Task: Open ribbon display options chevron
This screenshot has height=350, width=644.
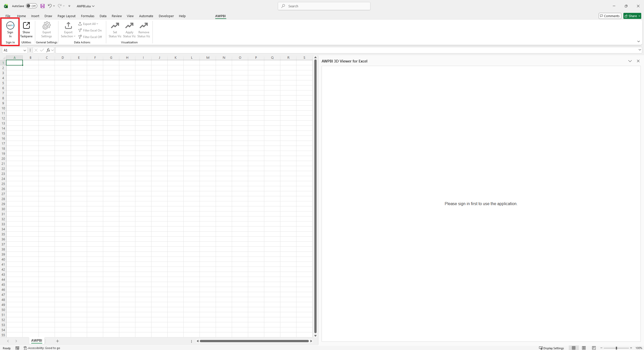Action: (638, 41)
